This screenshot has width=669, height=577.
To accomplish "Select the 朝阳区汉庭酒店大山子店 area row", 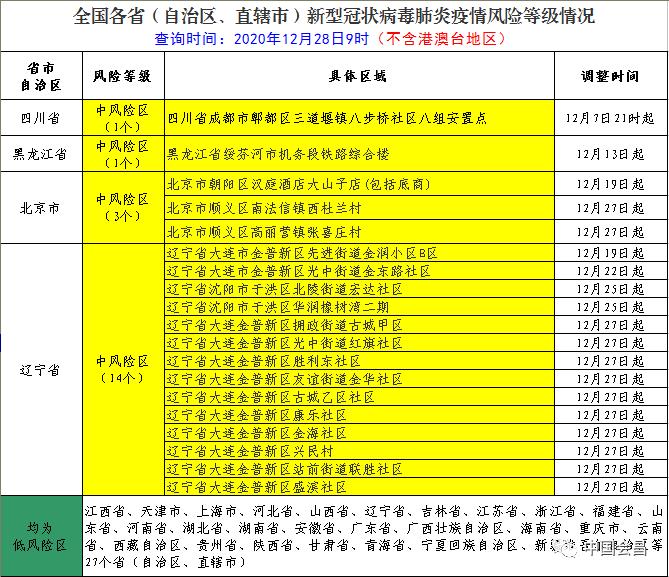I will point(359,184).
